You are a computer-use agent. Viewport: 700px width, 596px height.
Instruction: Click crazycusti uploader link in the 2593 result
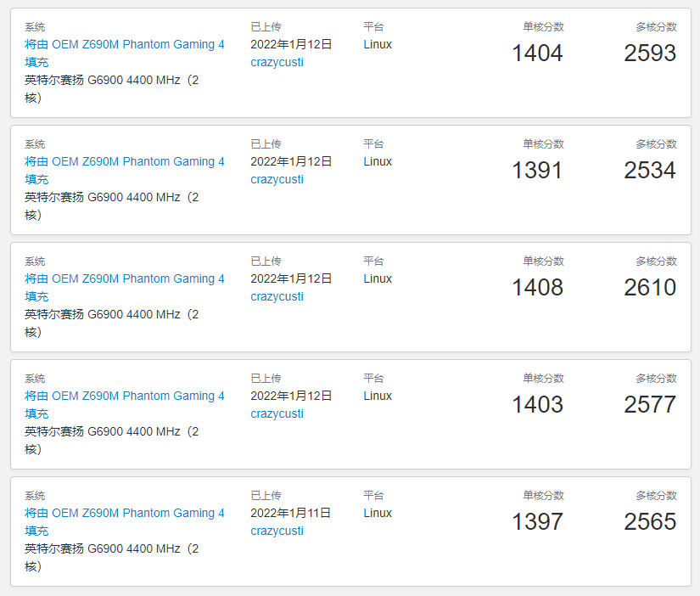click(x=277, y=62)
